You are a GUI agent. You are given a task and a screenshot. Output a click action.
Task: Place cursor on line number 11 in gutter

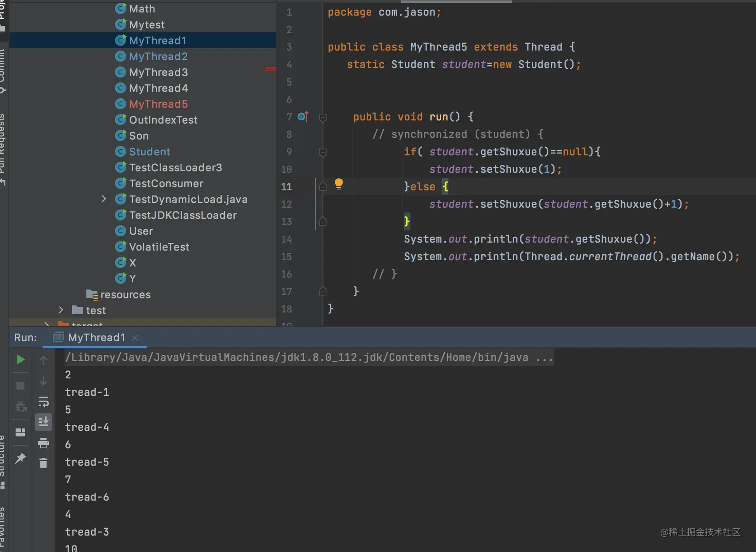click(x=286, y=187)
